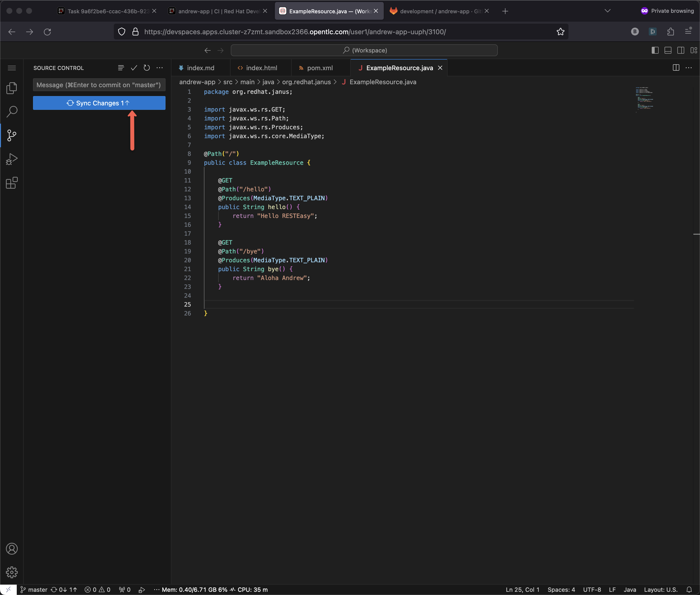Open the Extensions view icon
This screenshot has width=700, height=595.
click(12, 183)
